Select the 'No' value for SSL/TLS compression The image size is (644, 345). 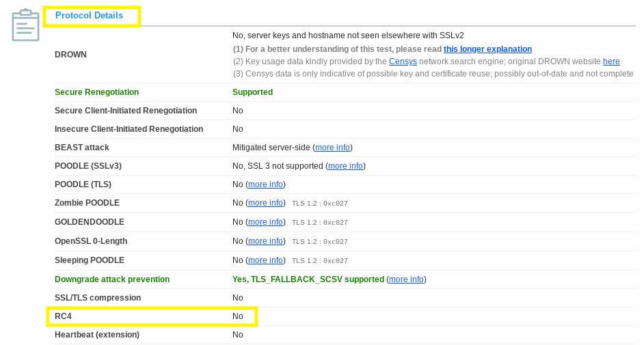tap(238, 298)
